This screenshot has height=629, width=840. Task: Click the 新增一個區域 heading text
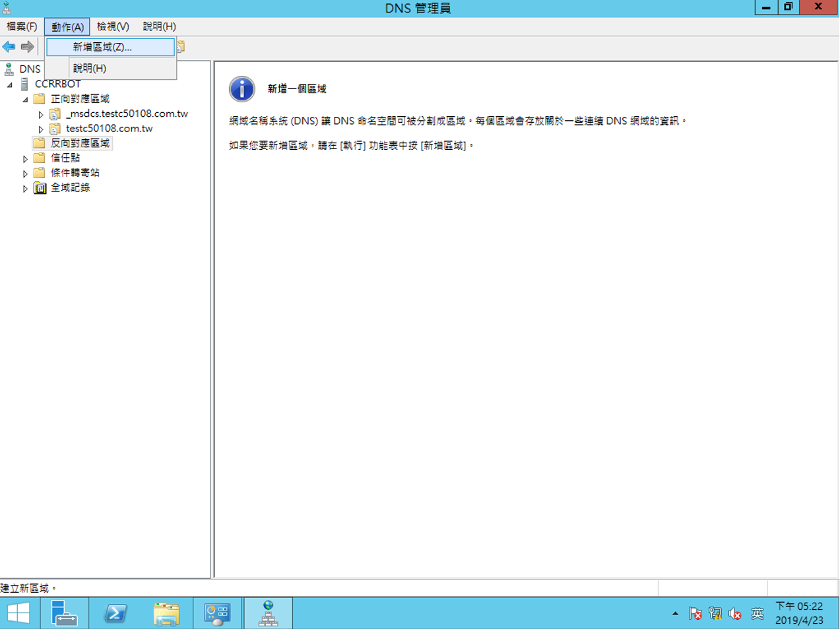pos(297,89)
